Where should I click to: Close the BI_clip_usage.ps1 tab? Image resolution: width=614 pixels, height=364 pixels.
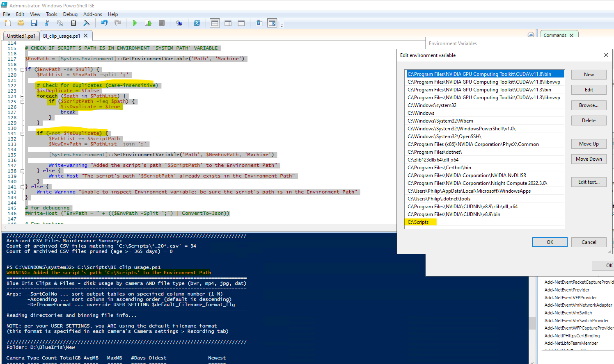(x=85, y=36)
